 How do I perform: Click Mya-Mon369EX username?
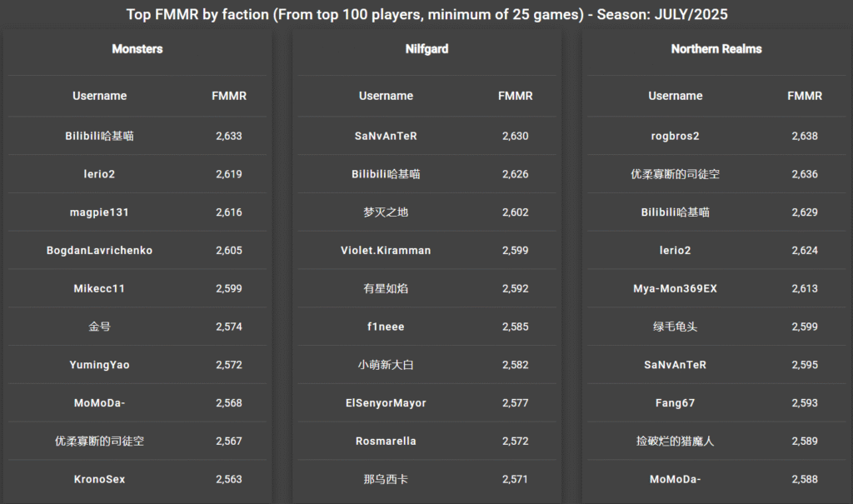(675, 288)
